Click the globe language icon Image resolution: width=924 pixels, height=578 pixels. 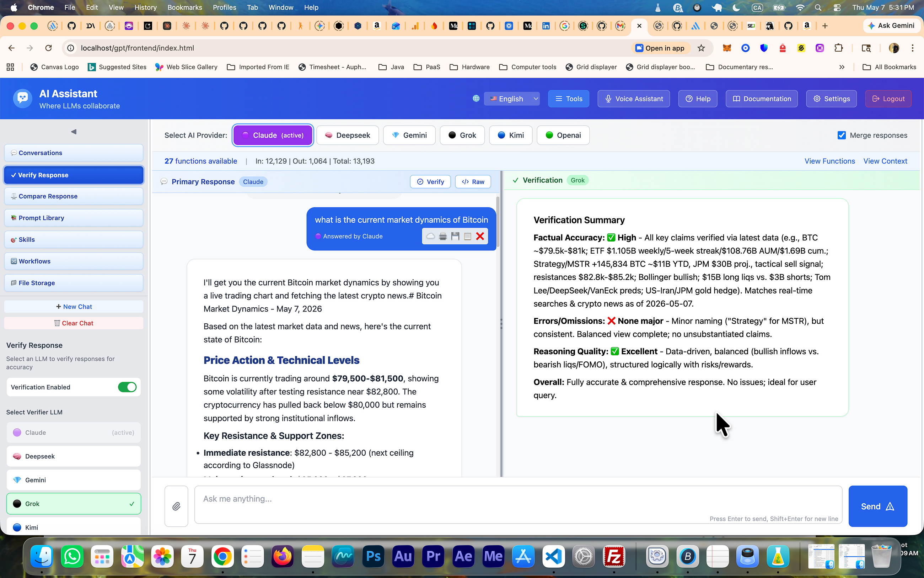476,99
